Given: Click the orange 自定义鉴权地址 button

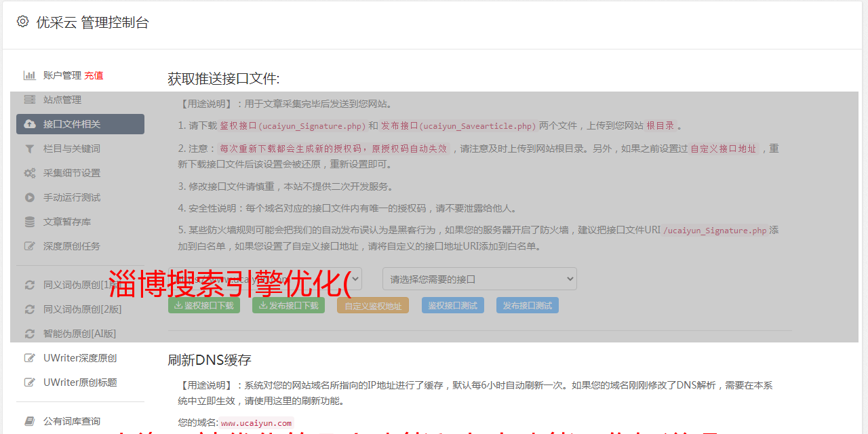Looking at the screenshot, I should tap(373, 305).
